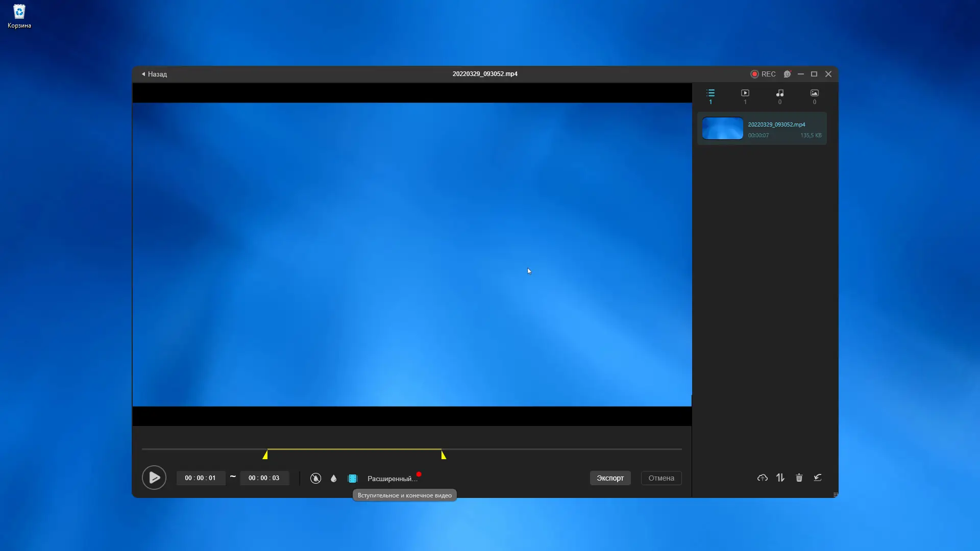Click the start time field 00:00:01
Viewport: 980px width, 551px height.
[x=200, y=478]
